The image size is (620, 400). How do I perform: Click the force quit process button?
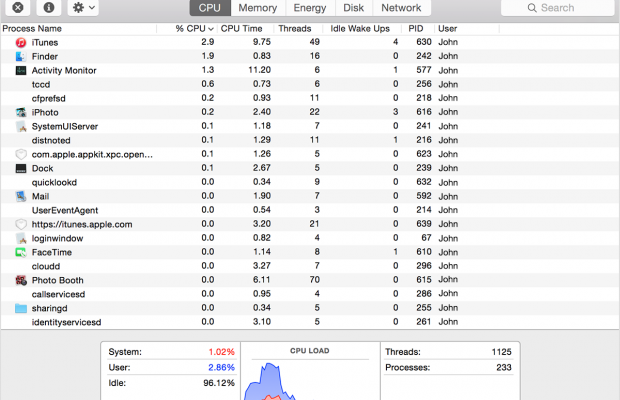click(x=18, y=8)
